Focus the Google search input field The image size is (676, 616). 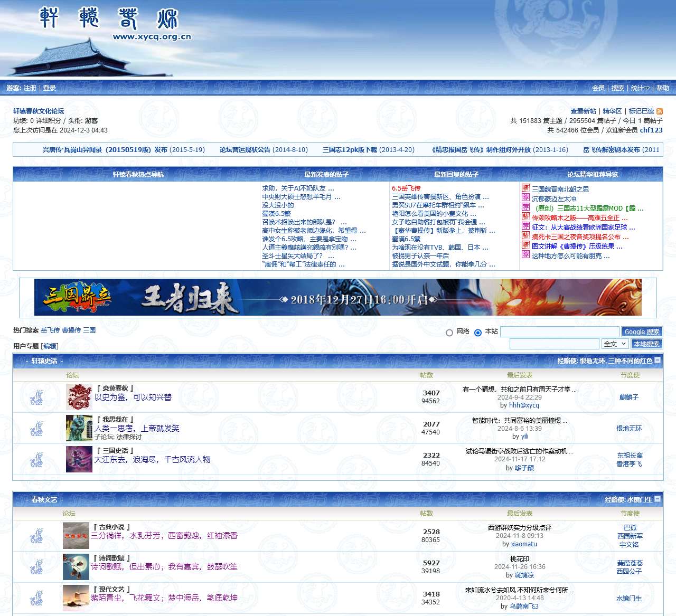point(560,331)
